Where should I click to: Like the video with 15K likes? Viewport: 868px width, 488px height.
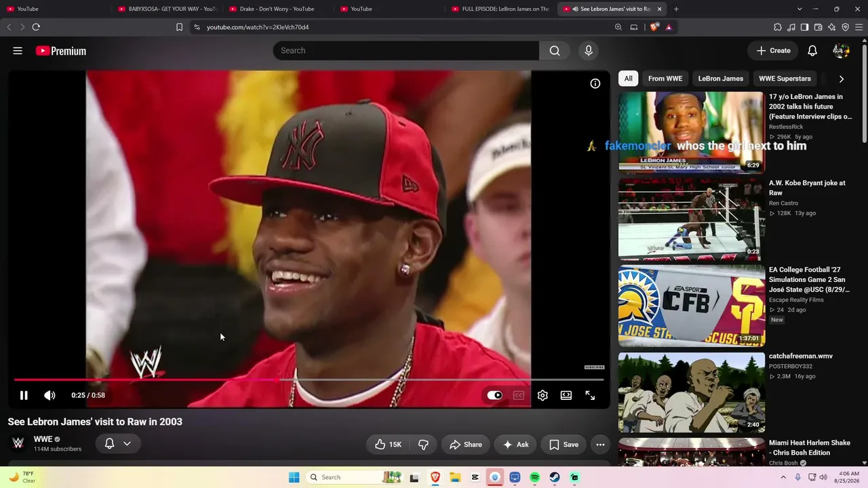tap(388, 445)
